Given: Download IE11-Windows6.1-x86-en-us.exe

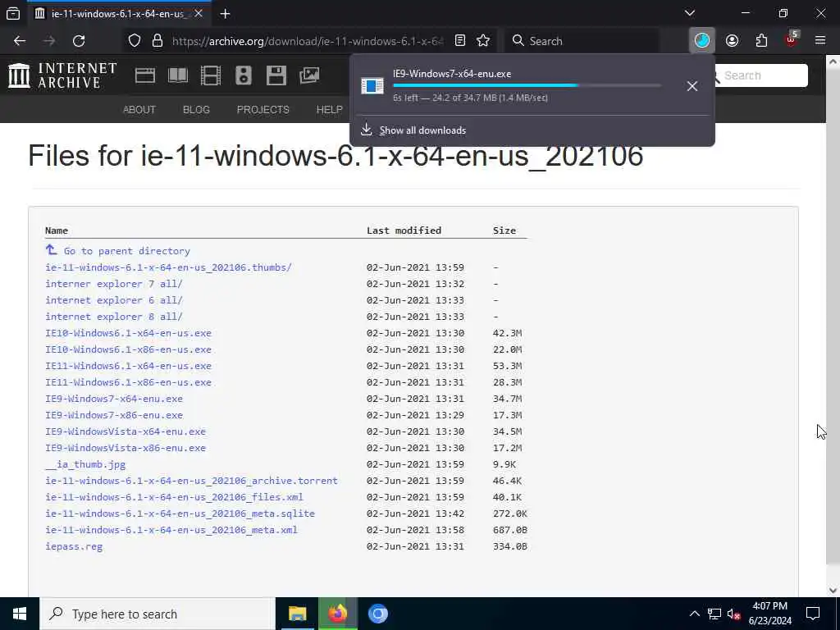Looking at the screenshot, I should (x=128, y=382).
